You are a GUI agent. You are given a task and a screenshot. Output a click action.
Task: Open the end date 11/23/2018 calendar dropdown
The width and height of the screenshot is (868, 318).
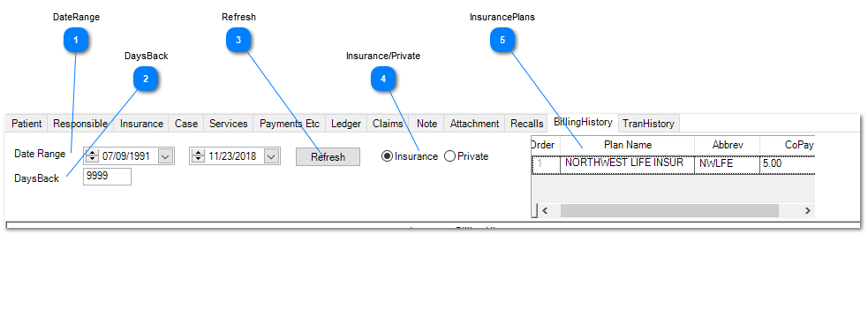271,156
